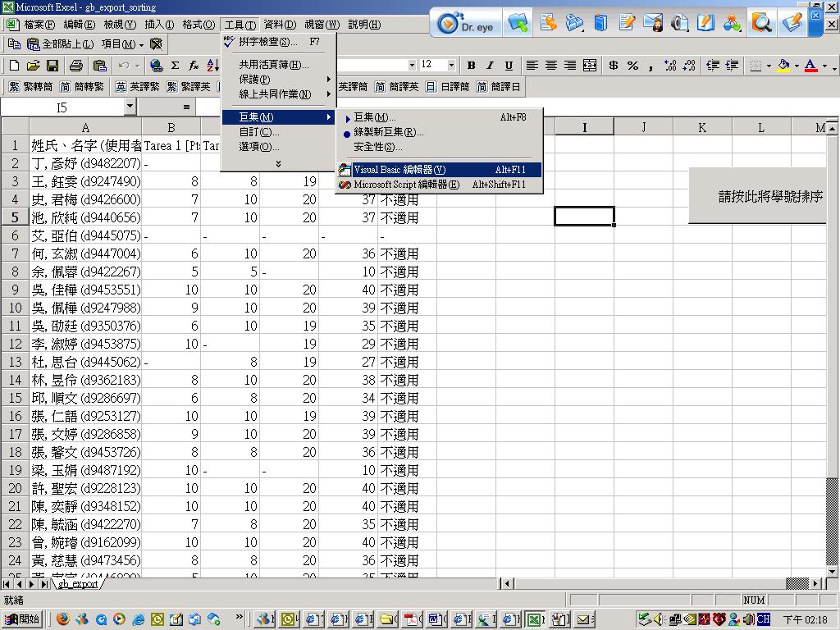Click the Windows Start button
Image resolution: width=840 pixels, height=630 pixels.
(23, 619)
